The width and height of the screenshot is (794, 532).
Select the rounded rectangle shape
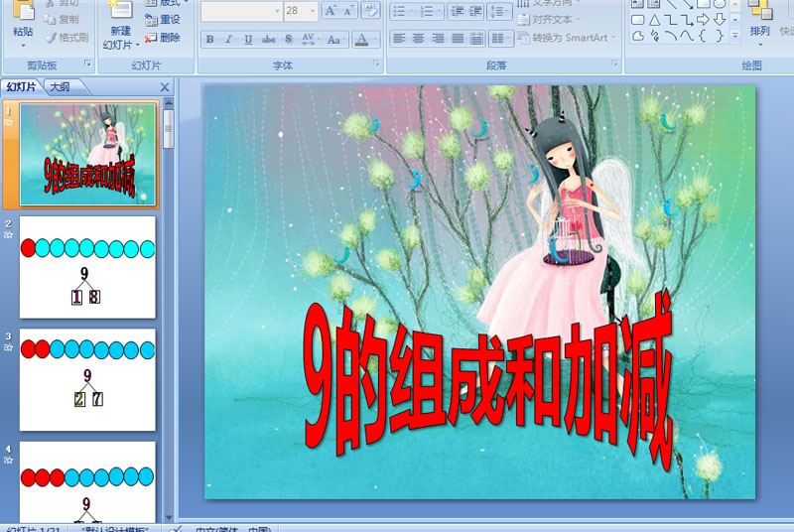point(638,20)
